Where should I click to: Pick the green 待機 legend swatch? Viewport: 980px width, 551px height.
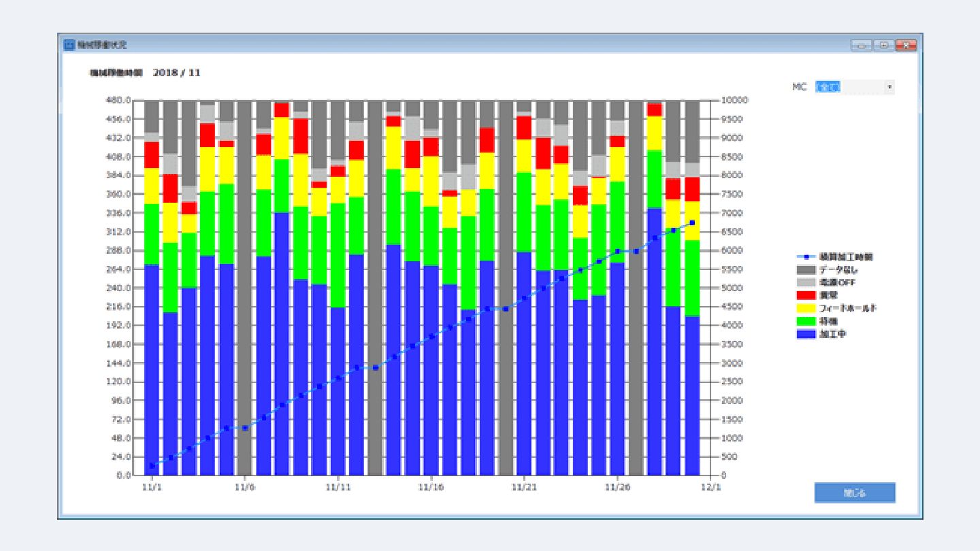[806, 321]
